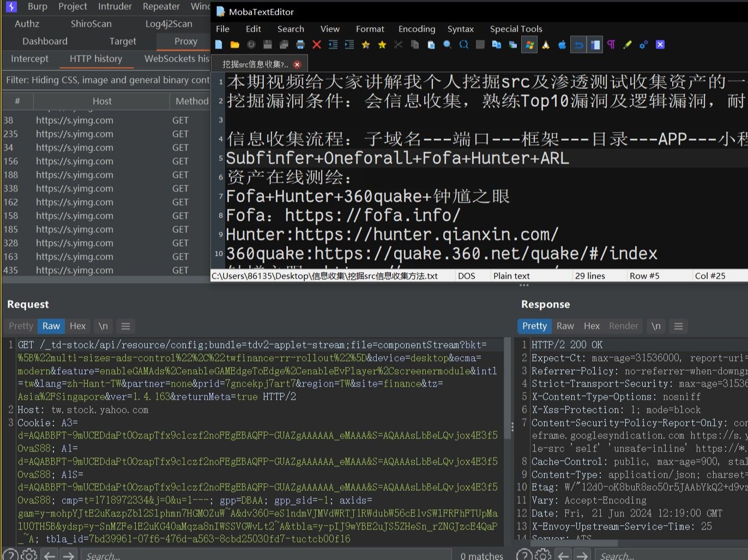
Task: Click red X icon in MobaTextEditor toolbar
Action: pos(317,45)
